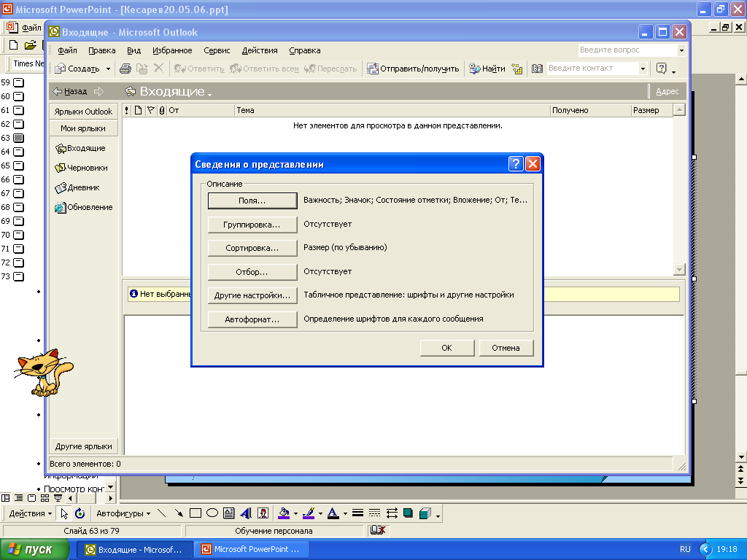Open the Введите вопрос dropdown arrow
Viewport: 747px width, 560px height.
click(681, 50)
